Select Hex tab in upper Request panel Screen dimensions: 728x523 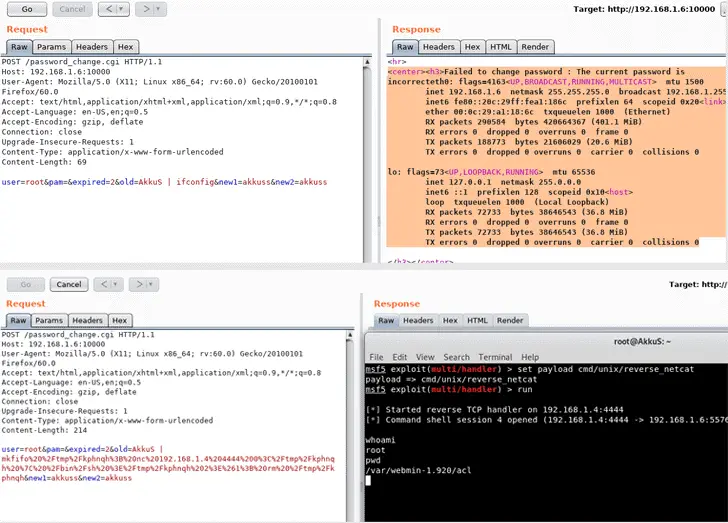point(125,47)
